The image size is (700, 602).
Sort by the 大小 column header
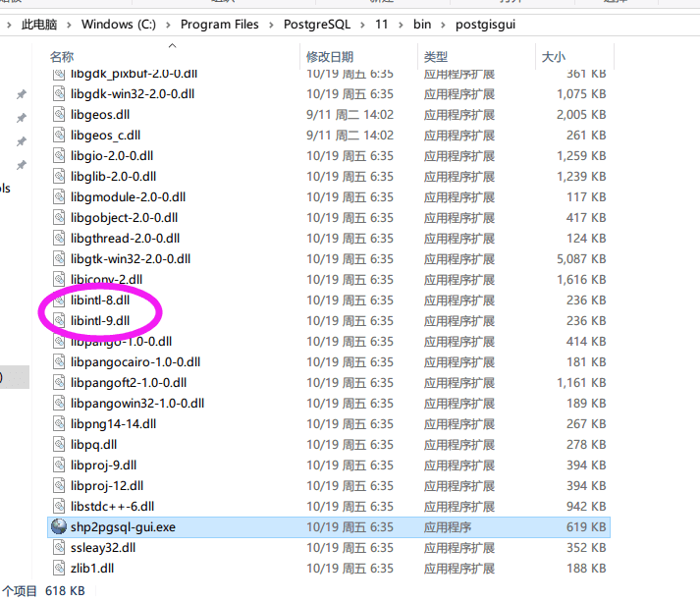(553, 57)
